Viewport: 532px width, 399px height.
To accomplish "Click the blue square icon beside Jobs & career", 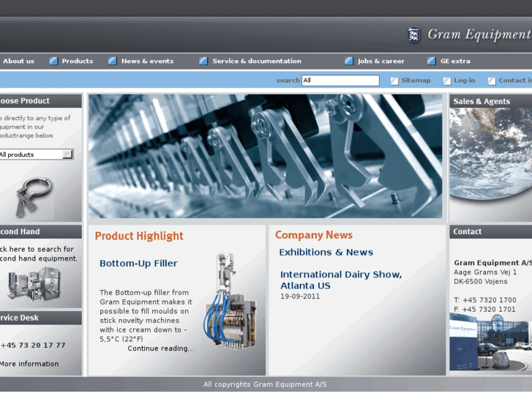I will click(349, 61).
